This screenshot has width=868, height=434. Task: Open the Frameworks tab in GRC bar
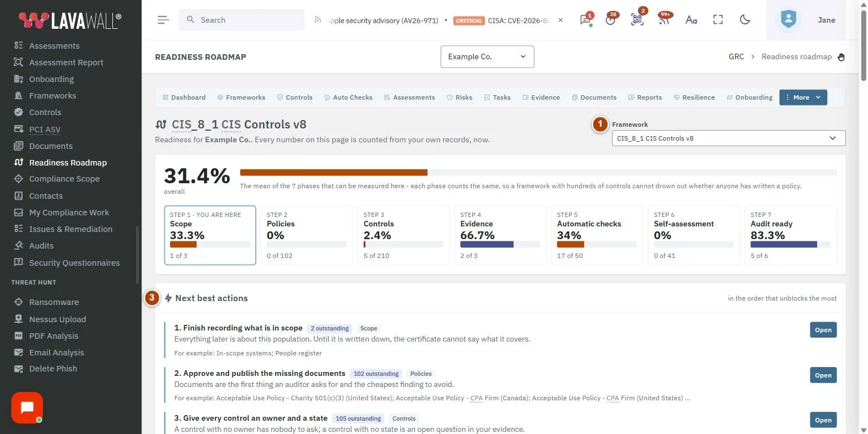tap(241, 97)
